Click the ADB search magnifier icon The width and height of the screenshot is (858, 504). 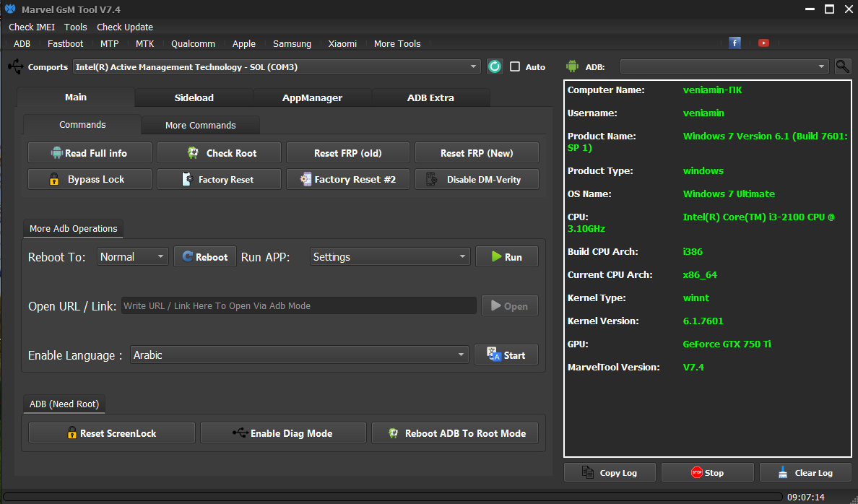click(x=843, y=66)
